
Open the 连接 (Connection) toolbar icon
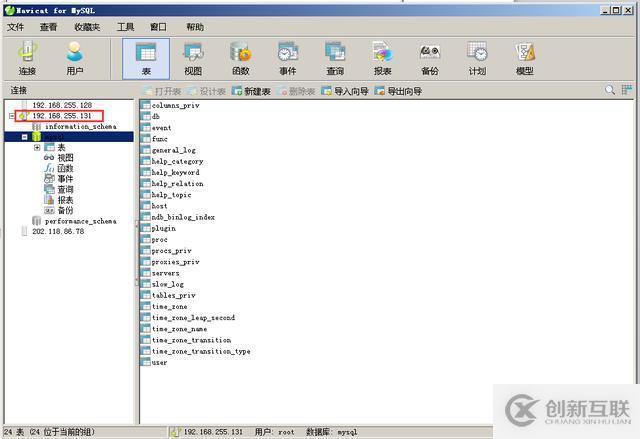[27, 58]
